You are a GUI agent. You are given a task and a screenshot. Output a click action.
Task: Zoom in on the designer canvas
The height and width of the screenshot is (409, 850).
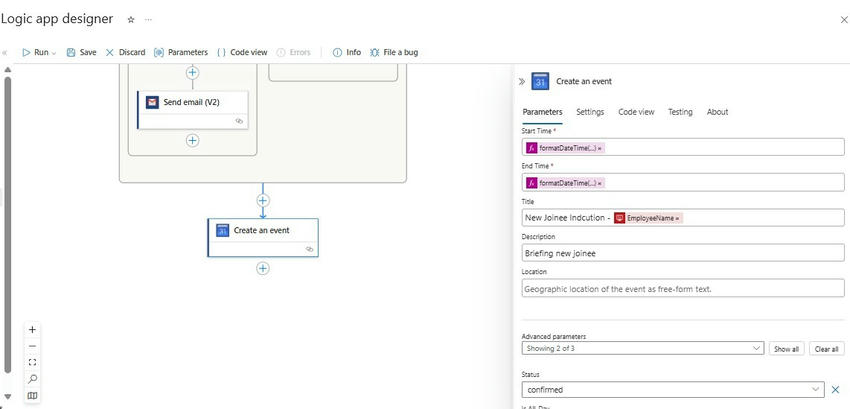32,329
